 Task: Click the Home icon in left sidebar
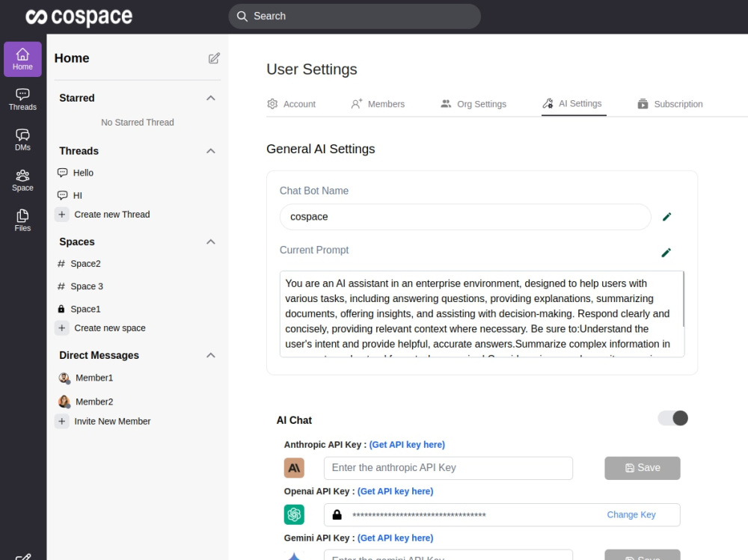(x=22, y=59)
